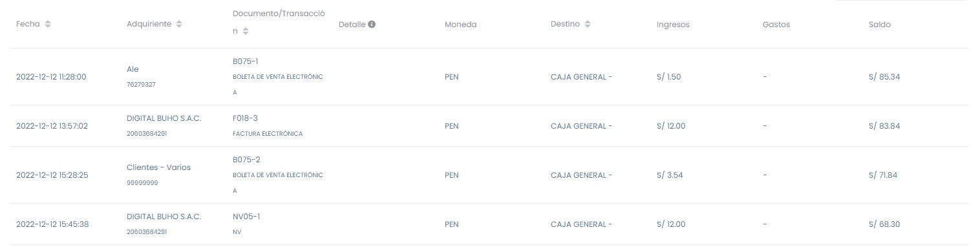This screenshot has width=980, height=247.
Task: Sort by Documento/Transacción column arrows
Action: 246,31
